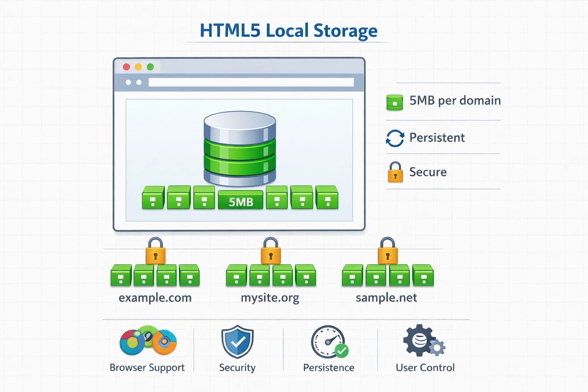Click the green 5MB capacity block
588x392 pixels.
tap(240, 200)
